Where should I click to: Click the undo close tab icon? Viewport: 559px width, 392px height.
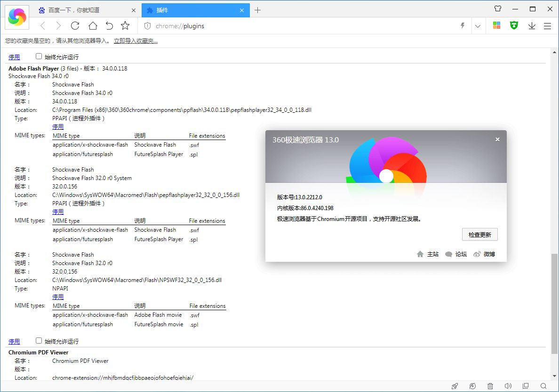coord(109,26)
